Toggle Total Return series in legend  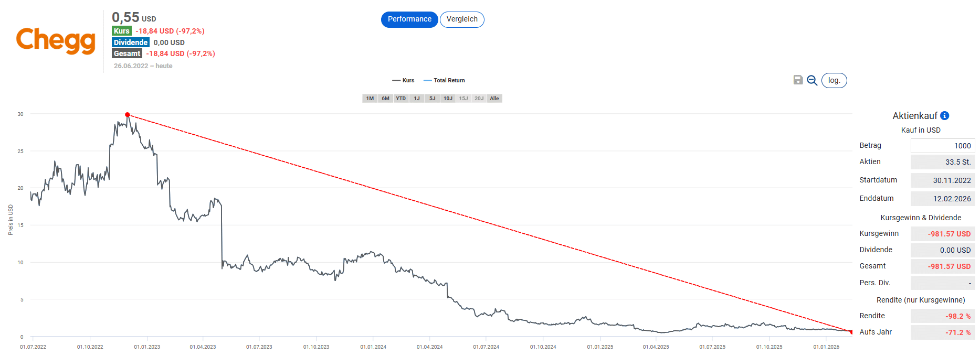click(x=444, y=80)
